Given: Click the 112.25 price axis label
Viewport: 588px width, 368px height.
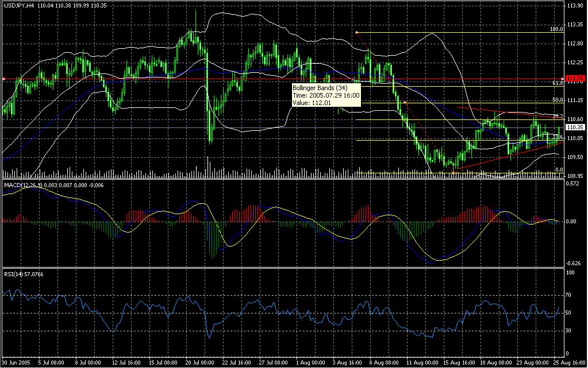Looking at the screenshot, I should pos(575,63).
